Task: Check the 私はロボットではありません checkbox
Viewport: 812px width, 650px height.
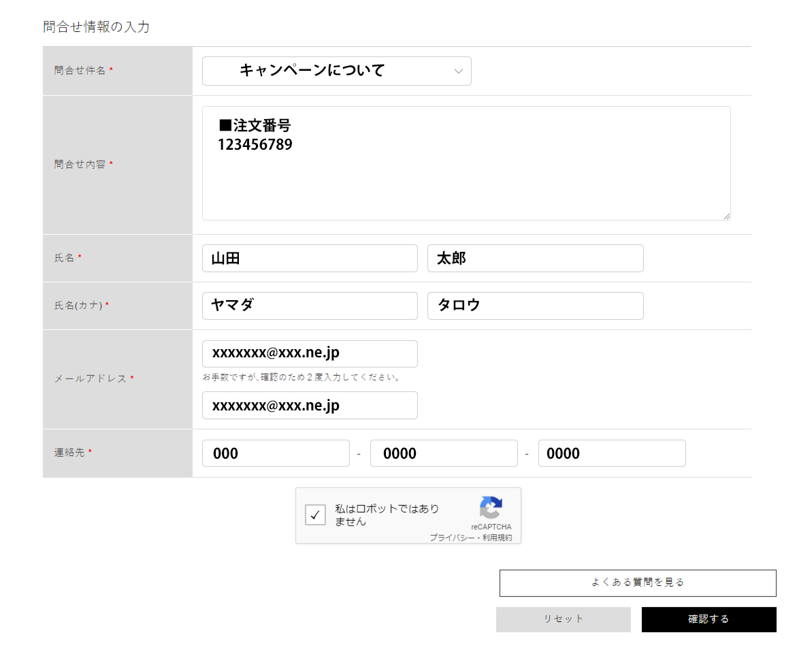Action: point(315,515)
